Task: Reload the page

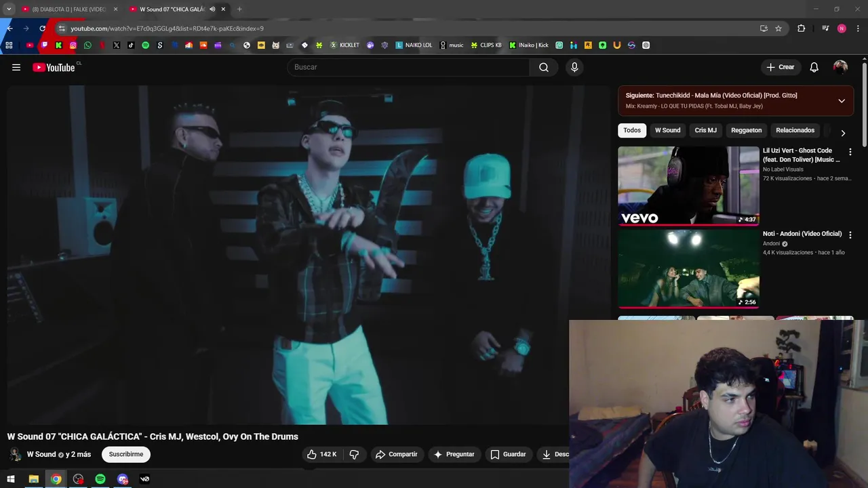Action: (42, 28)
